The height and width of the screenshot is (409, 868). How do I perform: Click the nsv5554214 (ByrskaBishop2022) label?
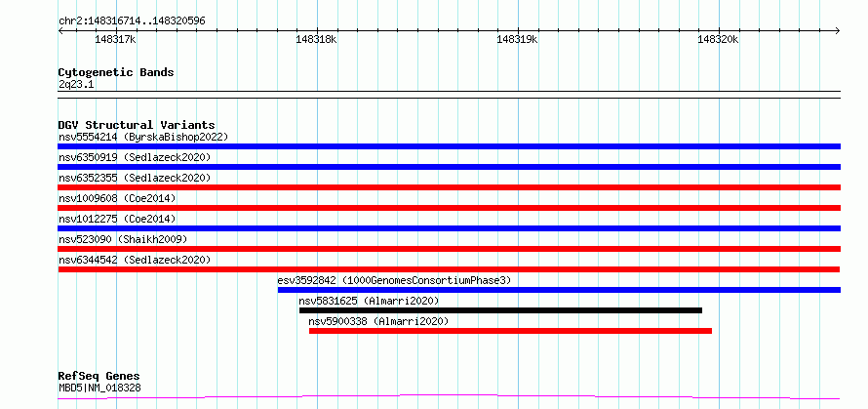point(143,137)
